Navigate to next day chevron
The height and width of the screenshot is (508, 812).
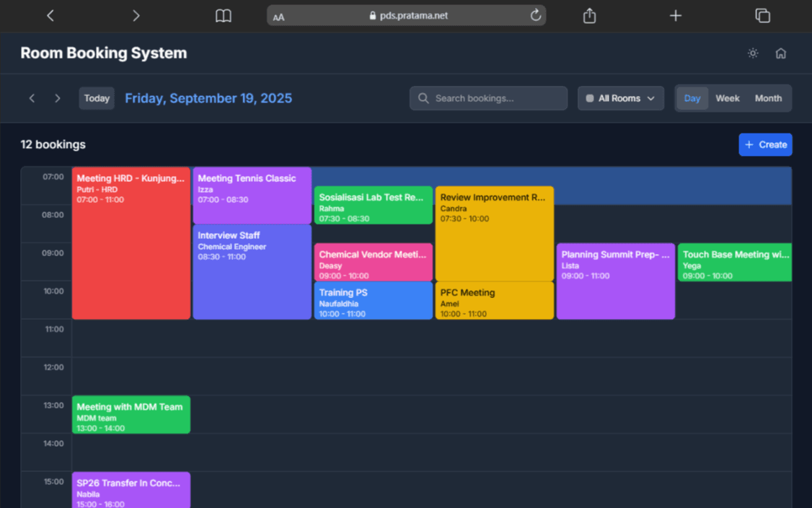58,98
